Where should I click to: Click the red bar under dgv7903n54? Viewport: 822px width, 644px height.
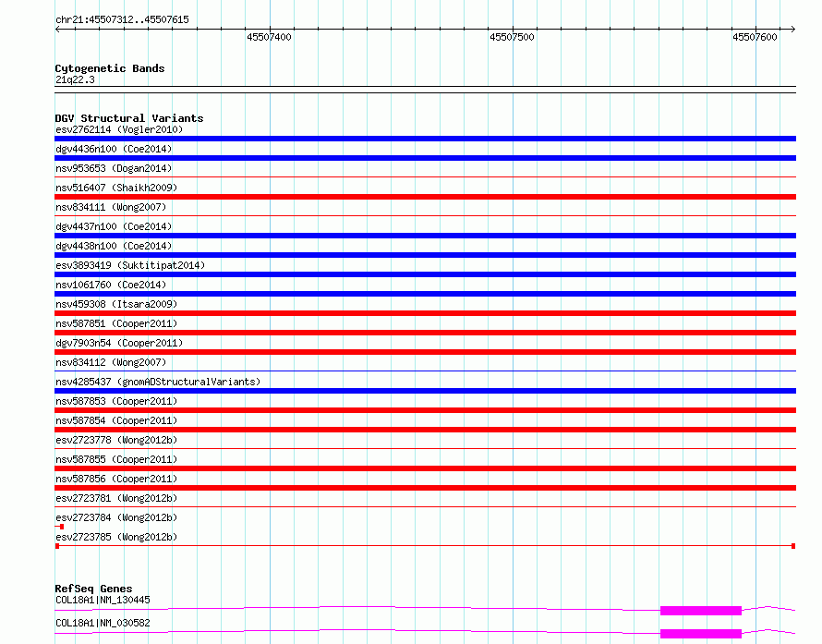click(425, 352)
